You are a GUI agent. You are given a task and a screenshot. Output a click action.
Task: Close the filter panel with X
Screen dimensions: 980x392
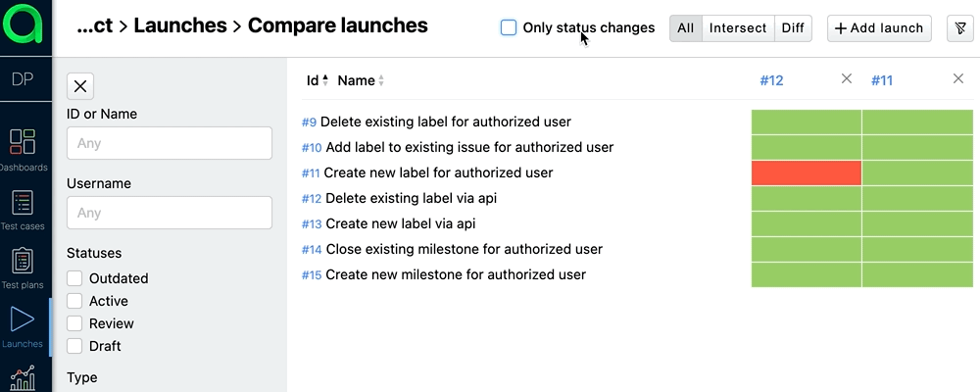[x=80, y=86]
